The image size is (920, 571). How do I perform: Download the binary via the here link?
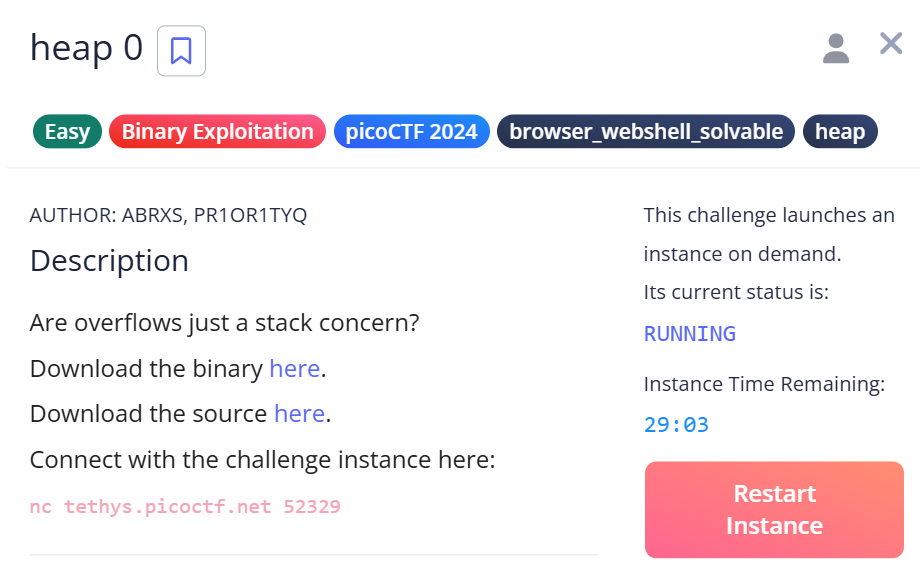294,369
